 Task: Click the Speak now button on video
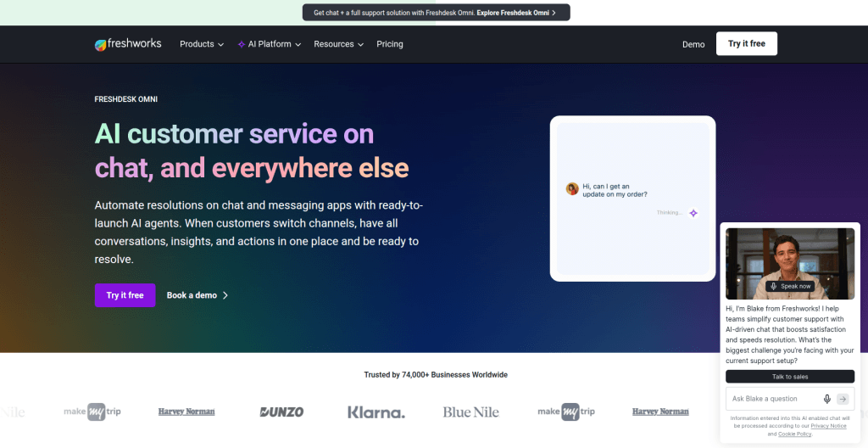coord(790,287)
